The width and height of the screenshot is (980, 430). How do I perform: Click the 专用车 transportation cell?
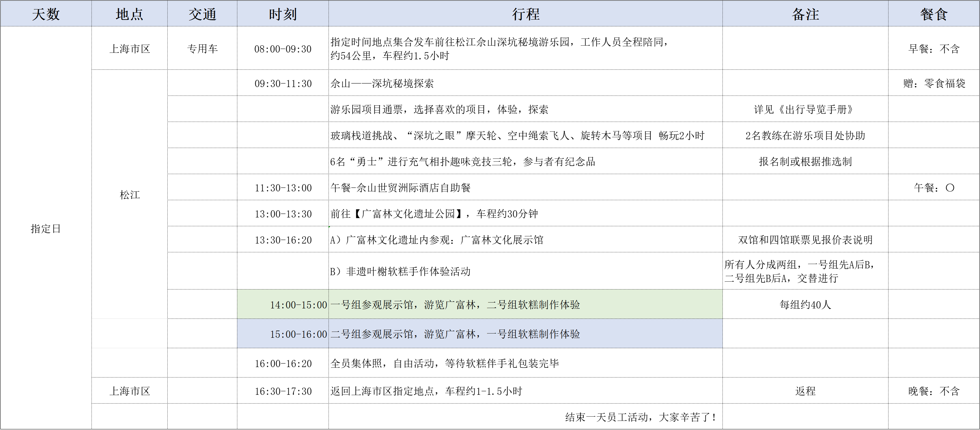pyautogui.click(x=202, y=49)
